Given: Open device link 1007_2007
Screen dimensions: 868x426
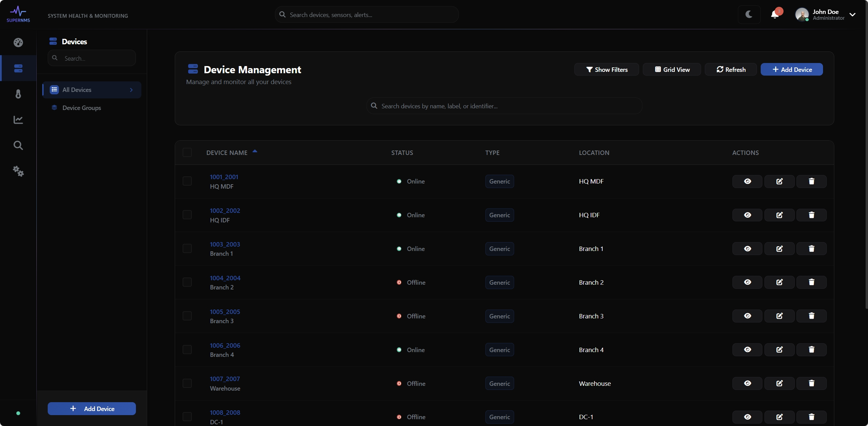Looking at the screenshot, I should 225,379.
